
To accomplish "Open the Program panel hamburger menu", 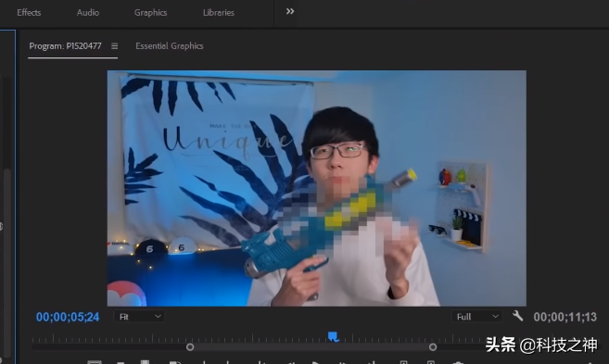I will 115,46.
